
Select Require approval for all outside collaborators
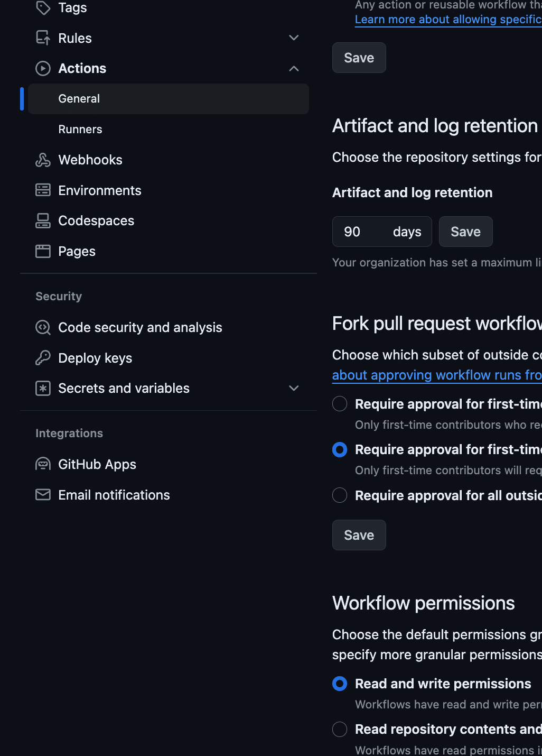coord(340,495)
